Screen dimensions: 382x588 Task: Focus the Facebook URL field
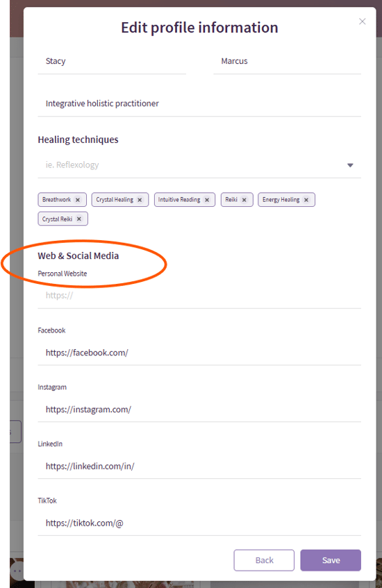pos(199,353)
